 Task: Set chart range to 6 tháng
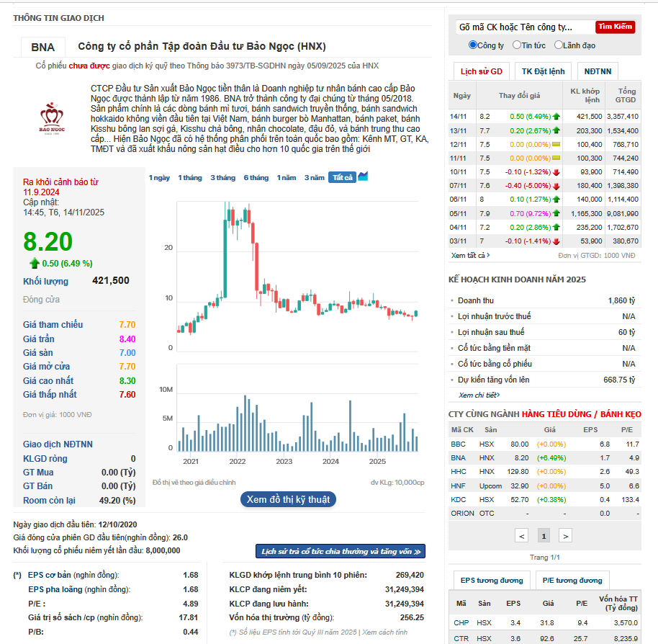coord(256,178)
